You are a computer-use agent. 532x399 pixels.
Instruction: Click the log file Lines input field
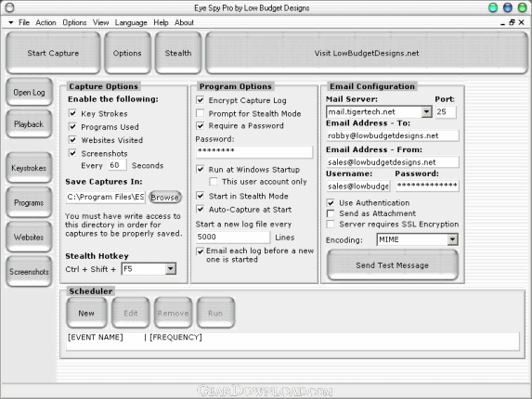coord(233,237)
